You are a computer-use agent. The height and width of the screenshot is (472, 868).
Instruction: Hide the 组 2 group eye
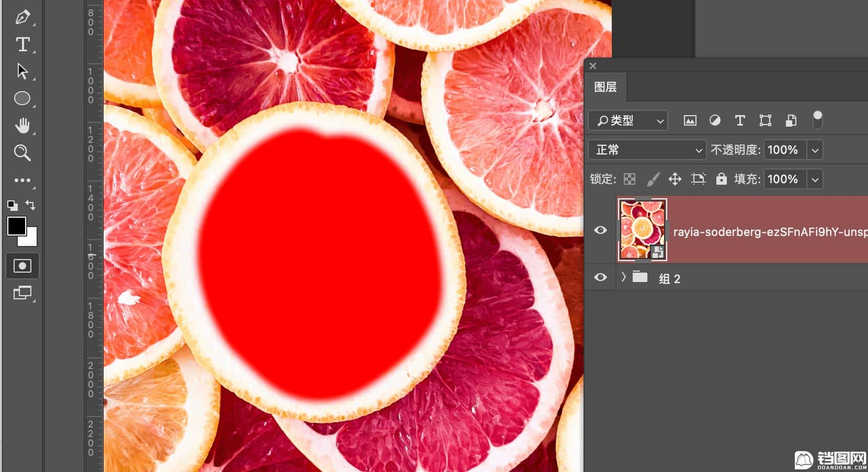(600, 277)
